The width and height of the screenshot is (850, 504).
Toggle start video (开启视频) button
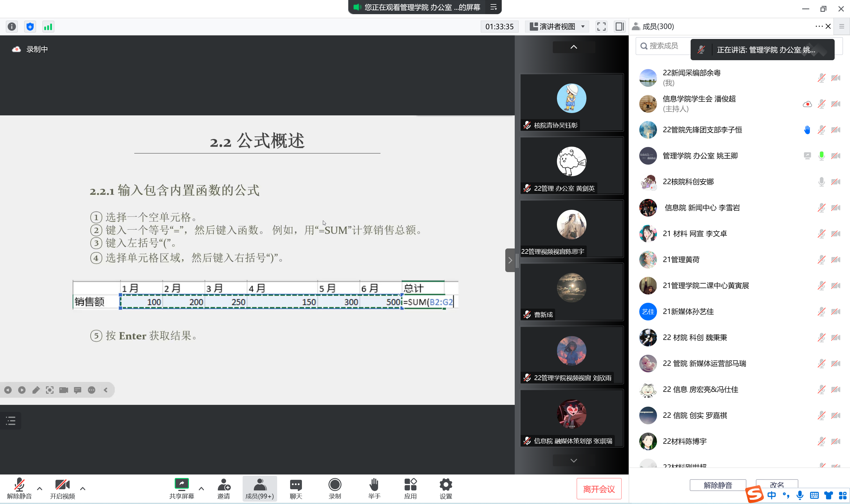(x=63, y=488)
